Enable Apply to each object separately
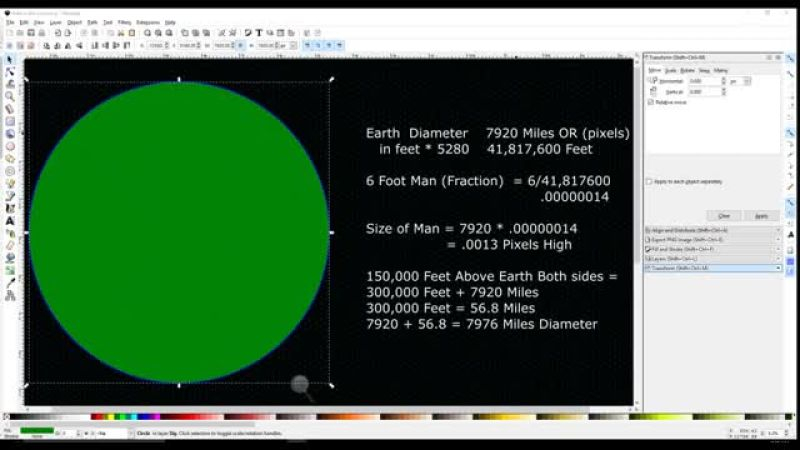Viewport: 800px width, 450px height. pos(650,181)
